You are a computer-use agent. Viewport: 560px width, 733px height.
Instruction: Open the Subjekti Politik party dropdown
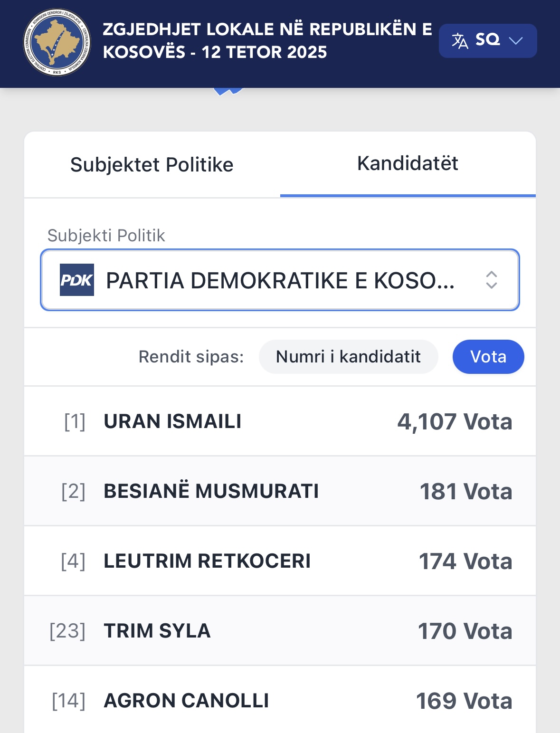(x=280, y=280)
